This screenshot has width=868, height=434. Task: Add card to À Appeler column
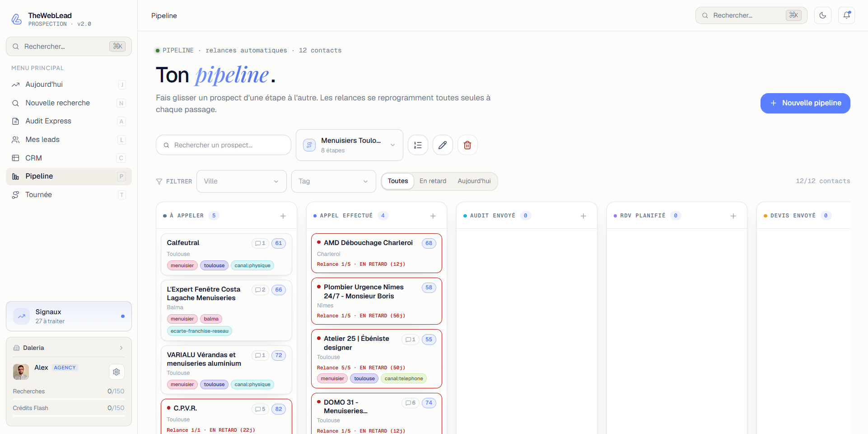point(283,216)
